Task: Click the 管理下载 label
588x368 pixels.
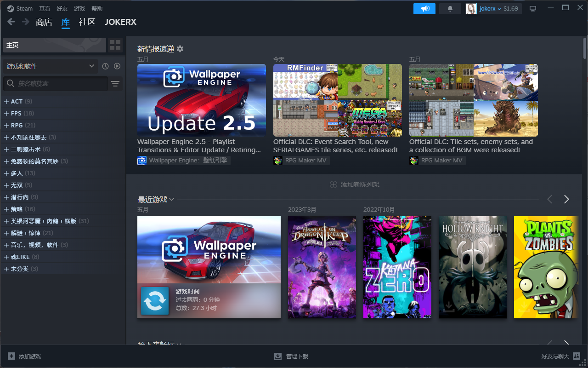Action: tap(297, 356)
